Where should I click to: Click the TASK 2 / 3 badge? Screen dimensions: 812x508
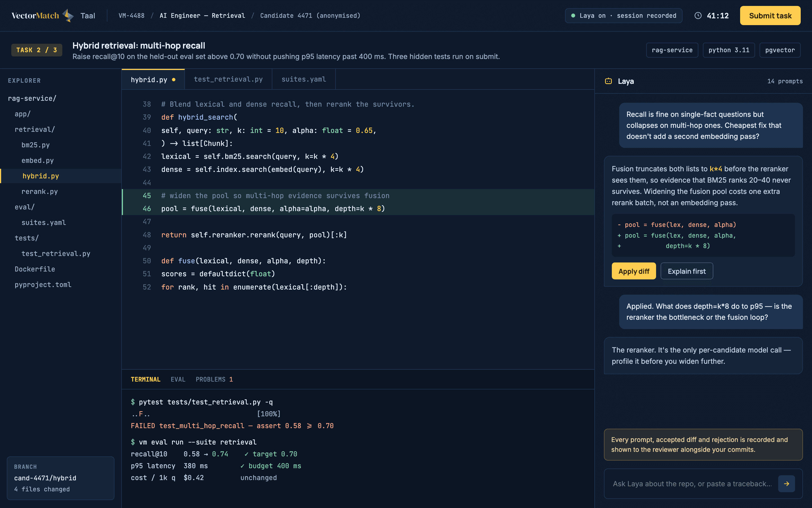click(x=37, y=50)
